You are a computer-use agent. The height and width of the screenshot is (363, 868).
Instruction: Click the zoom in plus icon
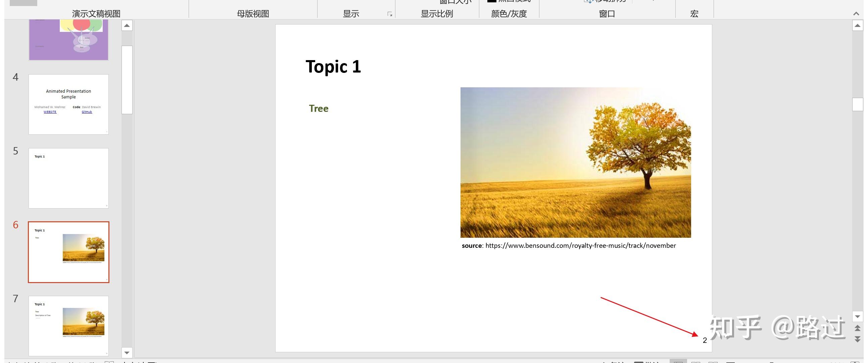(x=819, y=362)
